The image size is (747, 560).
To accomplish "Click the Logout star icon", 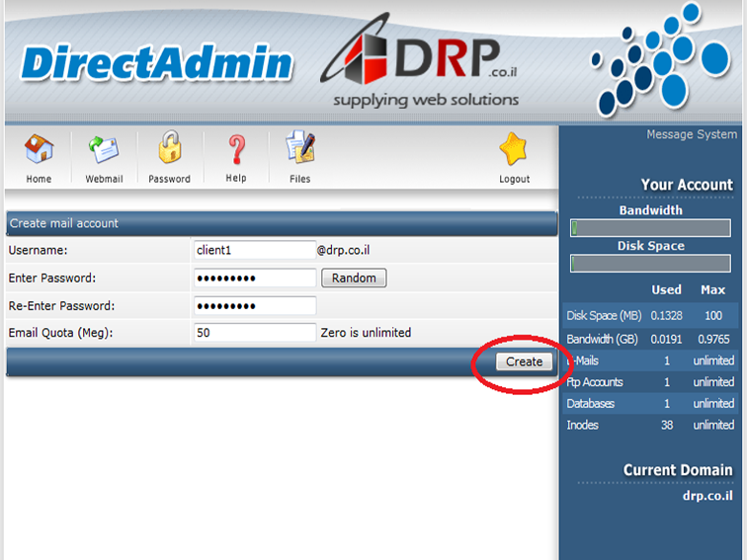I will [x=514, y=150].
